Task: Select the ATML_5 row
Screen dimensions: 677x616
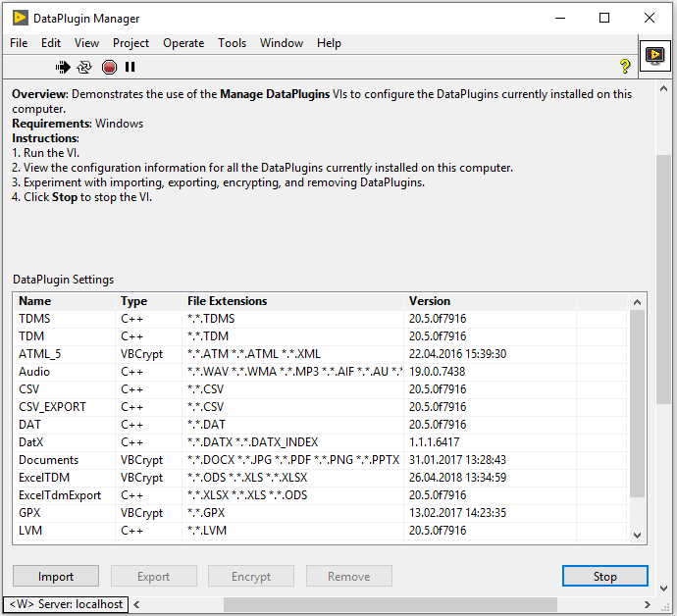Action: pyautogui.click(x=321, y=354)
